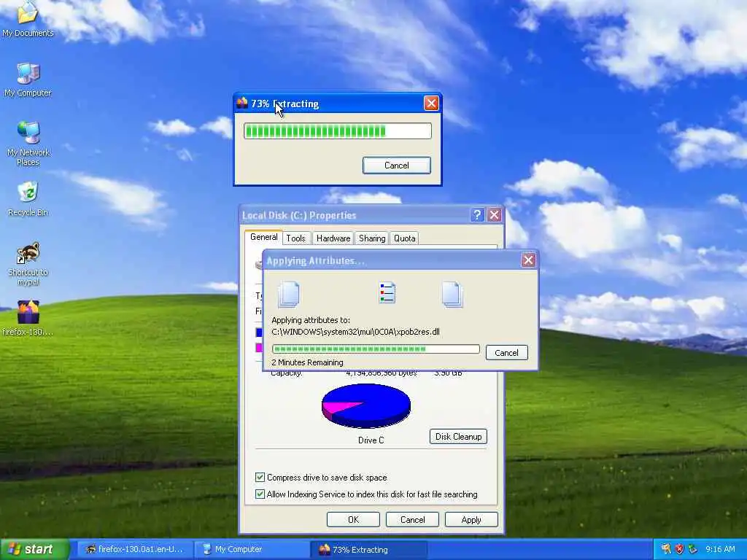Open the Recycle Bin icon
Image resolution: width=747 pixels, height=560 pixels.
[28, 198]
